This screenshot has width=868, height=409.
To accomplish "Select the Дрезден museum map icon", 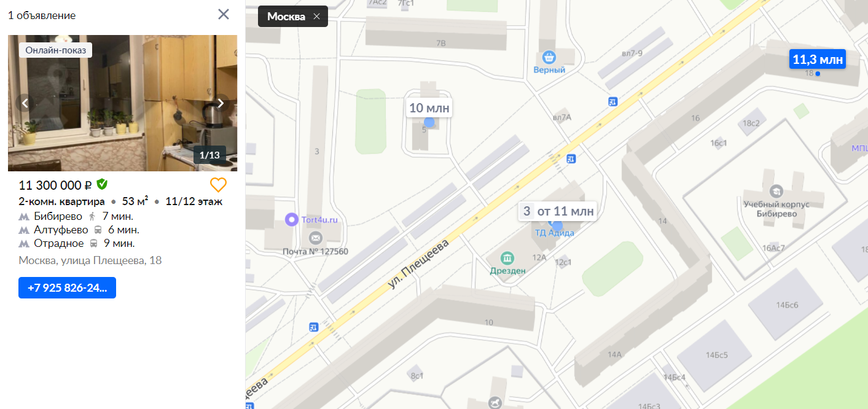I will [507, 257].
